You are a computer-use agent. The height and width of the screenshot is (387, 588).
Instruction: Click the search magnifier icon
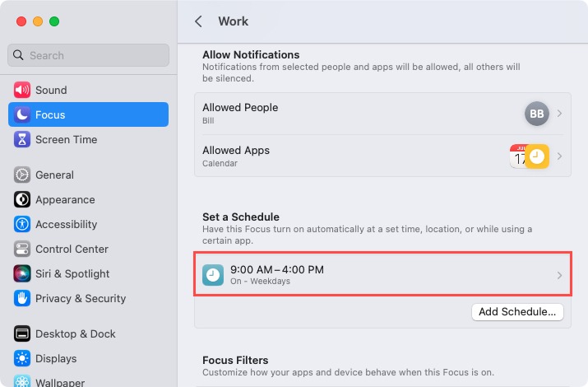(x=18, y=55)
